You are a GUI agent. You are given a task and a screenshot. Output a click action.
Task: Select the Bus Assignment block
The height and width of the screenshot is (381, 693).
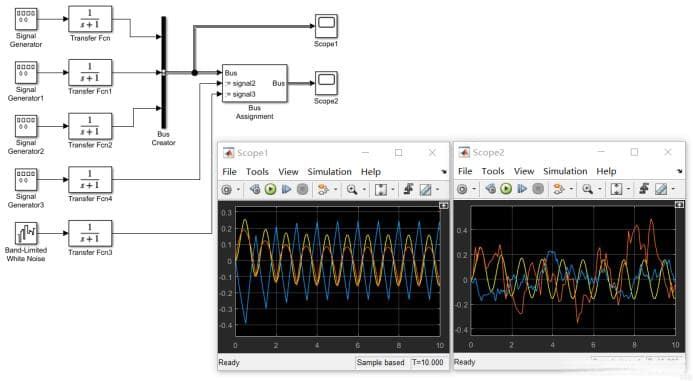[255, 84]
